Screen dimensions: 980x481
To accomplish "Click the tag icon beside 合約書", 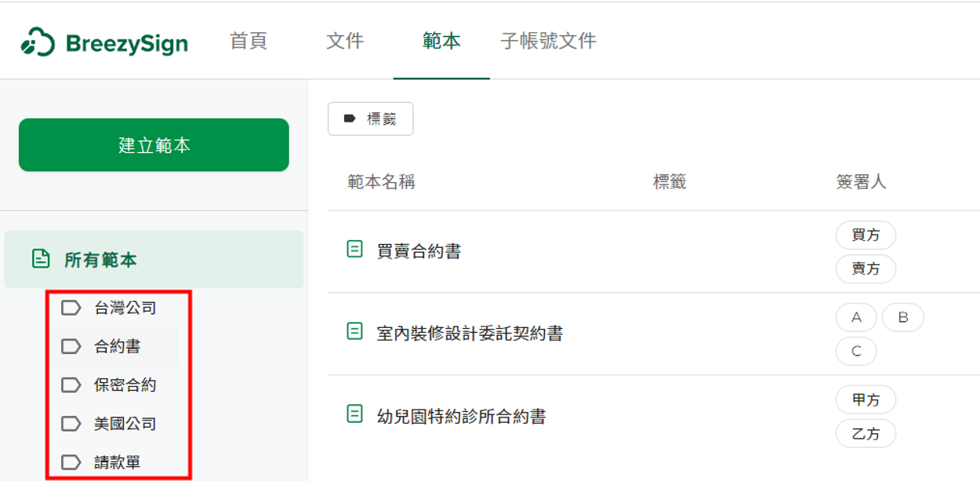I will tap(71, 346).
